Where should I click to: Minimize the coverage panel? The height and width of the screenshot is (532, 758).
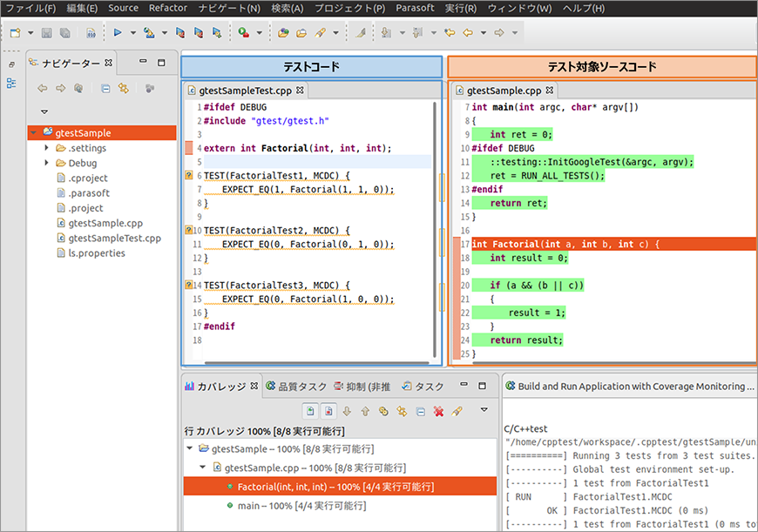coord(464,385)
